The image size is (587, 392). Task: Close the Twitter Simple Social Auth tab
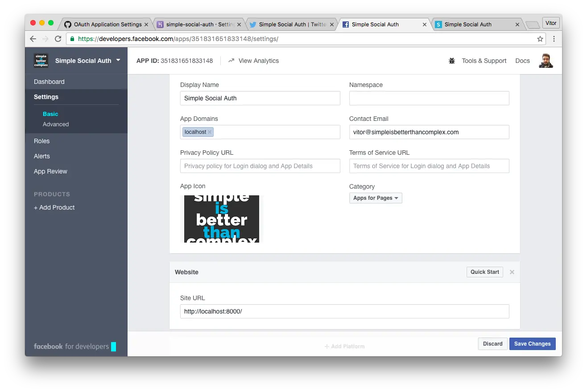(332, 25)
